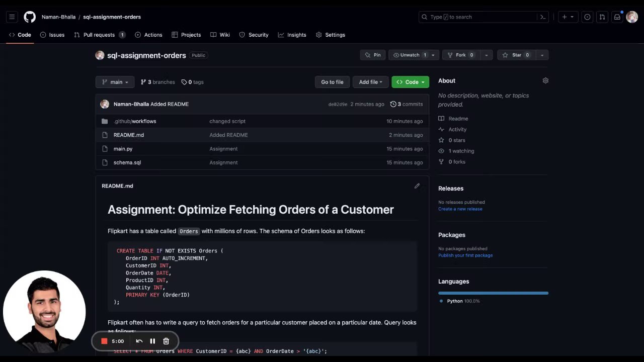Click the file icon beside schema.sql
This screenshot has width=644, height=362.
pyautogui.click(x=105, y=162)
